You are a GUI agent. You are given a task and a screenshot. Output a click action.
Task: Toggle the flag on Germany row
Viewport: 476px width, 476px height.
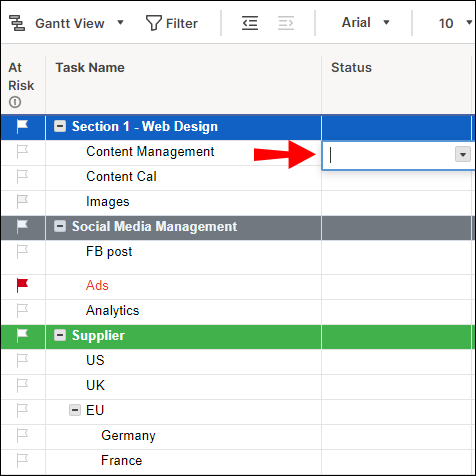coord(22,435)
